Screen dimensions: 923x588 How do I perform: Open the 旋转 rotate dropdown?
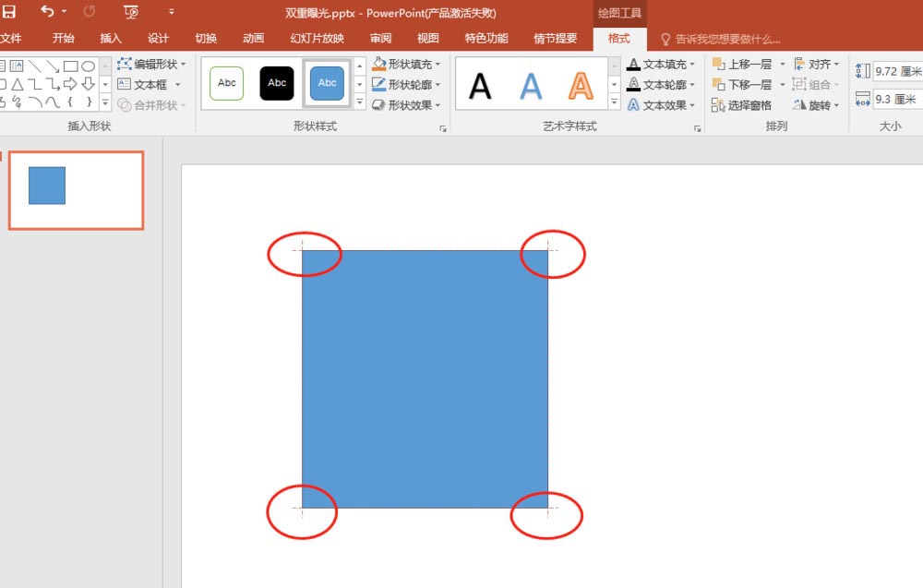click(816, 104)
